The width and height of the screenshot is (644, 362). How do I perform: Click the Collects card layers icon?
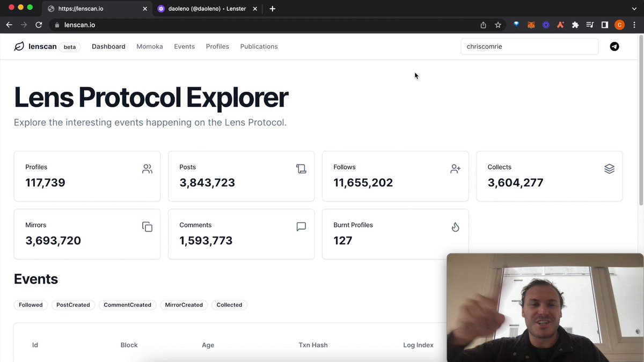pyautogui.click(x=609, y=169)
